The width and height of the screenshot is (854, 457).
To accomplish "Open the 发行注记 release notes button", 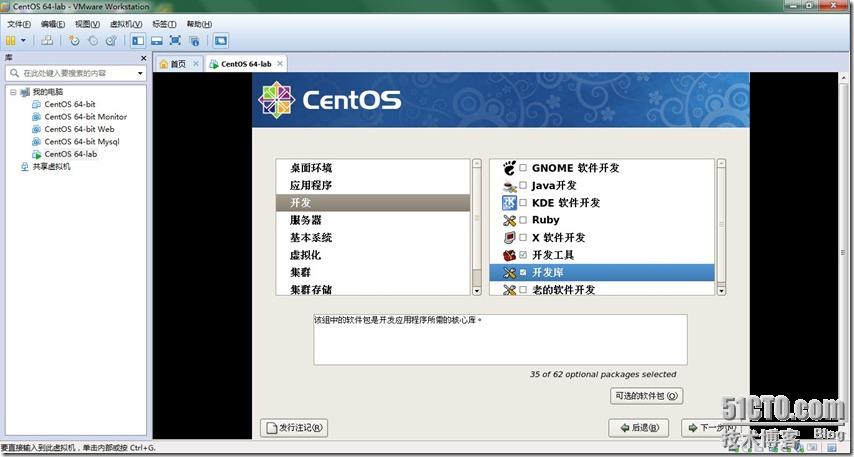I will 294,428.
